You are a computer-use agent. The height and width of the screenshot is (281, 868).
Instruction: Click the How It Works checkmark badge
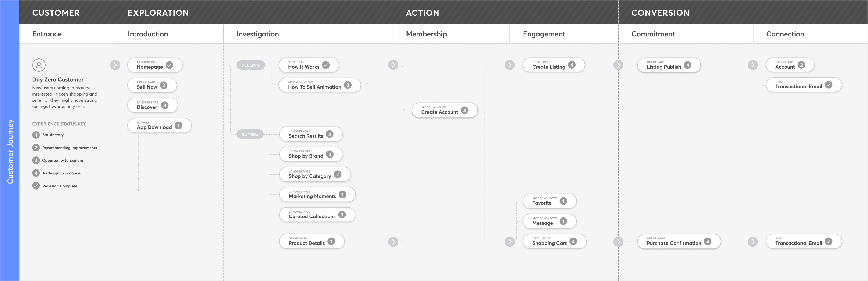(326, 65)
